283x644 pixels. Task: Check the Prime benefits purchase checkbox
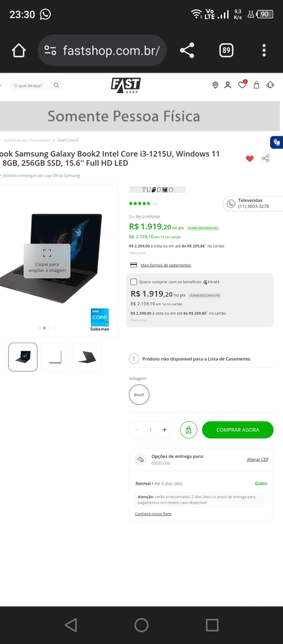pyautogui.click(x=133, y=282)
